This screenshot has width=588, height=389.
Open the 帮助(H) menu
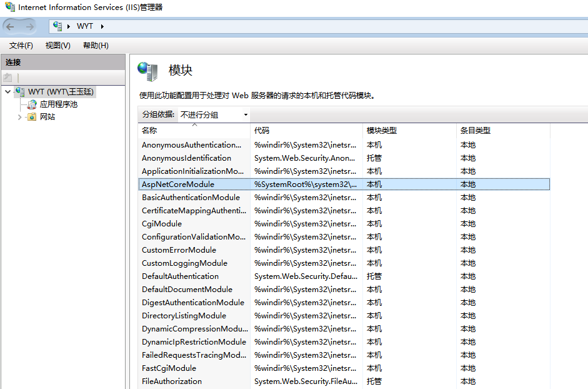[x=96, y=46]
